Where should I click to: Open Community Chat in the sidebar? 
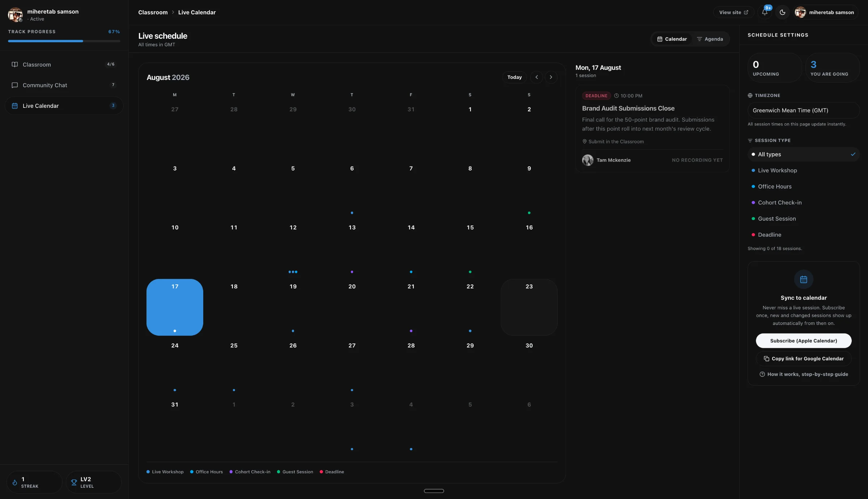coord(64,85)
